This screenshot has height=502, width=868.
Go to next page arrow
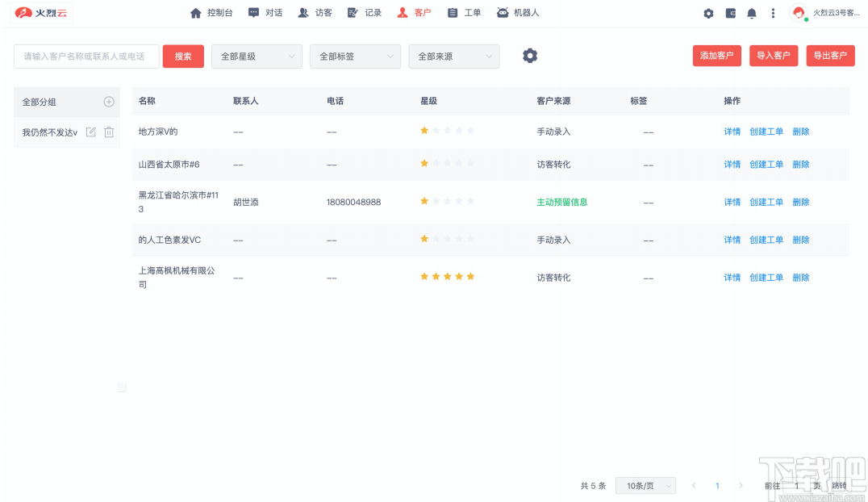741,486
